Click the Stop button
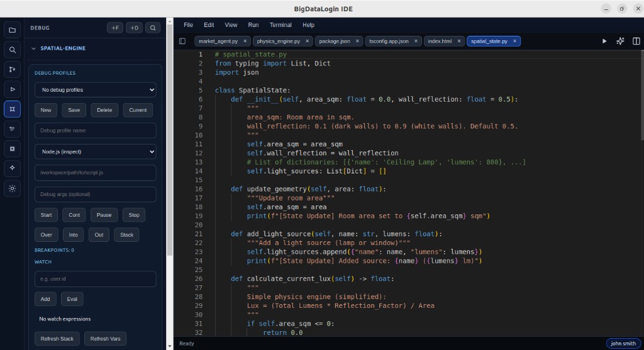 [134, 215]
